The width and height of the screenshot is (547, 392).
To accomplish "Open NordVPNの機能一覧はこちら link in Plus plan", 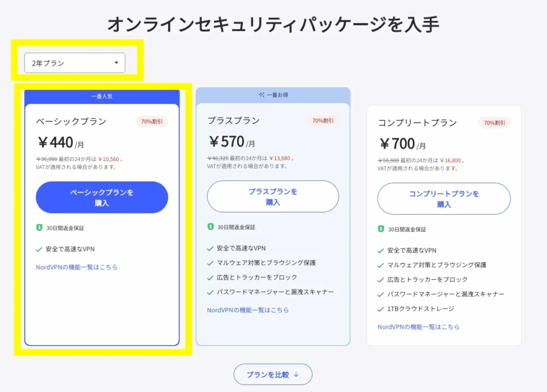I will (248, 310).
